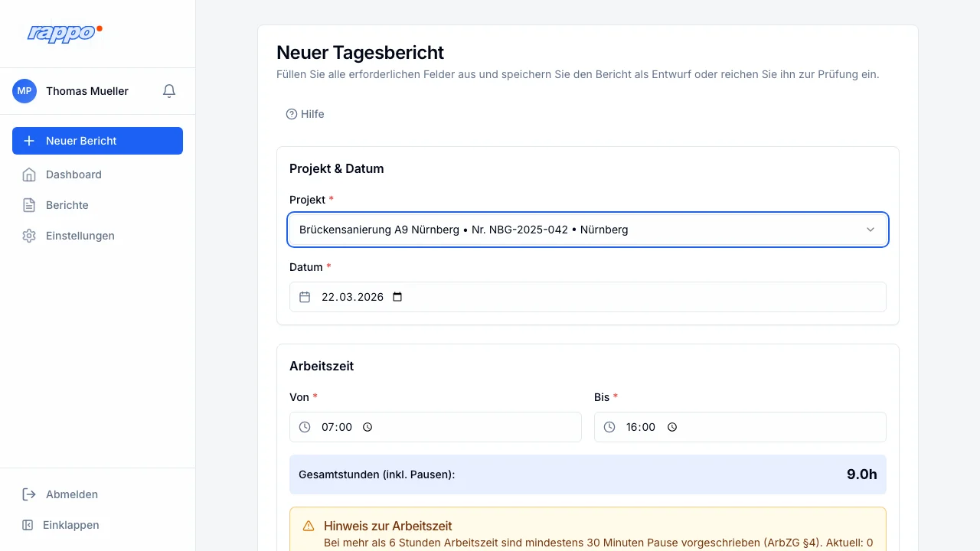Create a Neuer Bericht

tap(97, 141)
